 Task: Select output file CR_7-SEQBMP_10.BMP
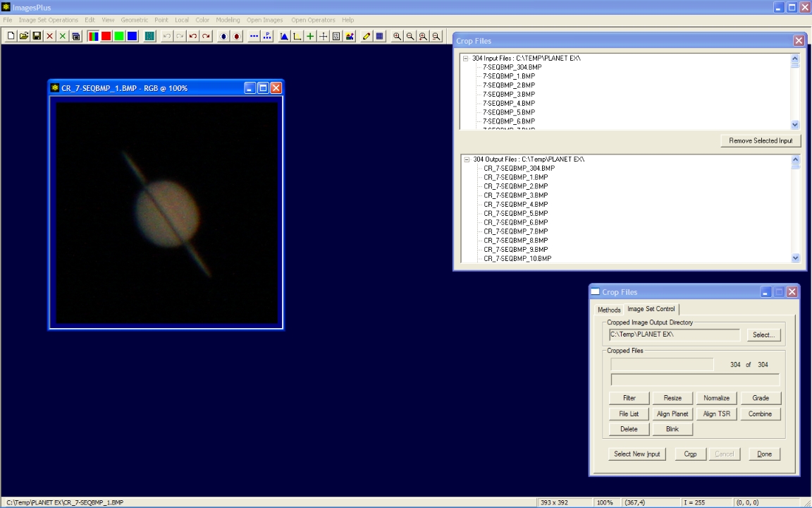(x=517, y=258)
